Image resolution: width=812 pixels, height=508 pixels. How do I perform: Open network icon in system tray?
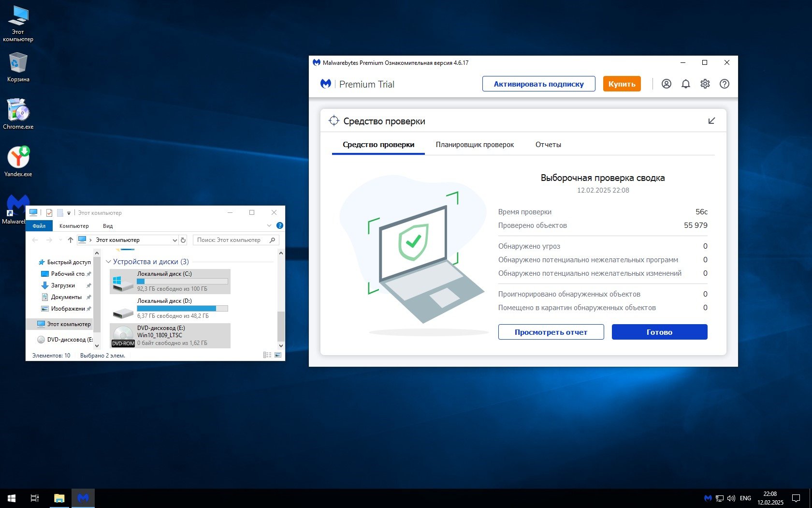tap(720, 498)
